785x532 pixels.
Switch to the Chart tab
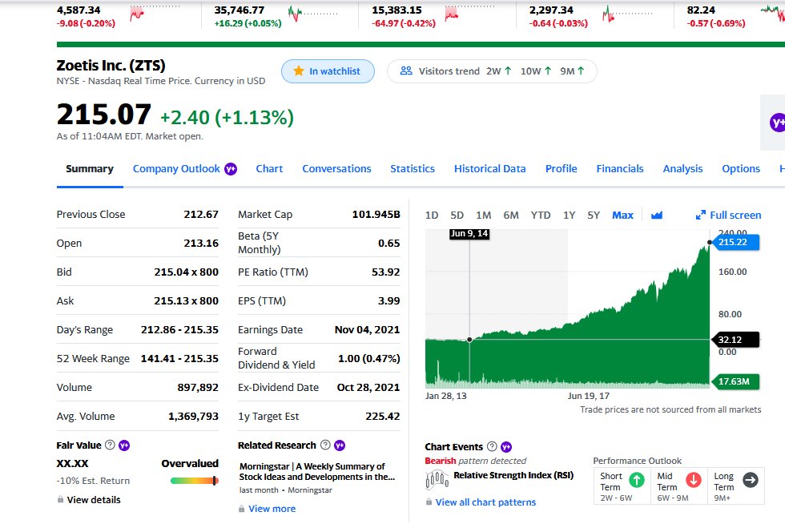tap(269, 169)
